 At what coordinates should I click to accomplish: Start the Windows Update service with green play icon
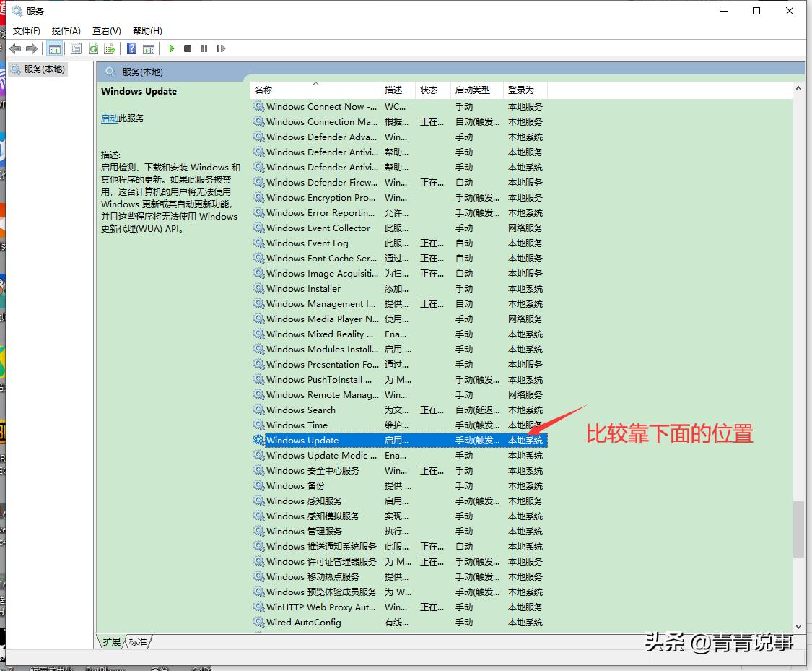(171, 48)
